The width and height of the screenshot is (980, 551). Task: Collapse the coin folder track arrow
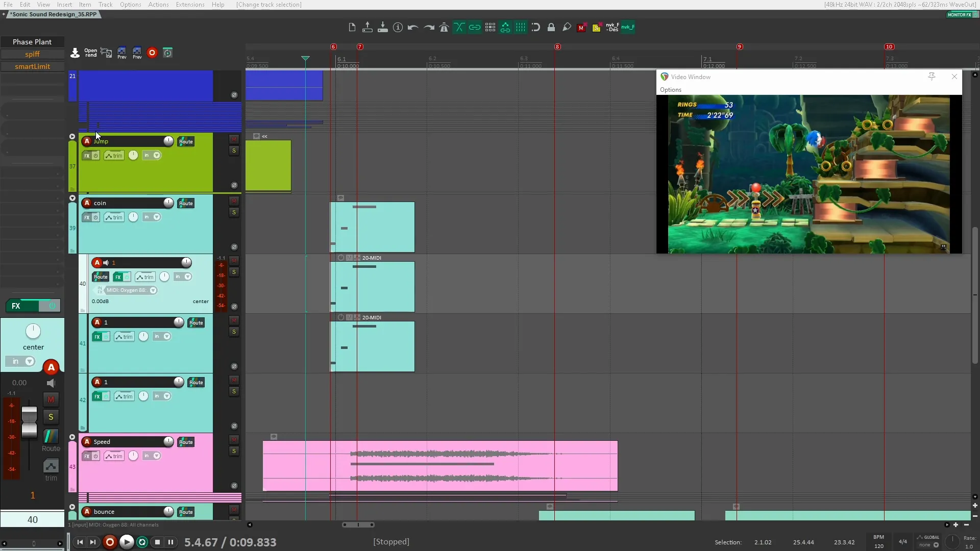click(x=72, y=198)
